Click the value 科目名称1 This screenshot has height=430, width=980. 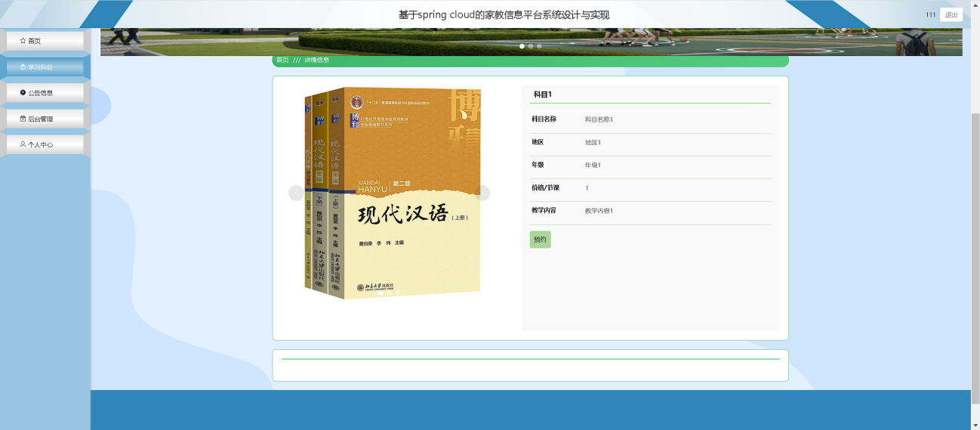coord(599,119)
